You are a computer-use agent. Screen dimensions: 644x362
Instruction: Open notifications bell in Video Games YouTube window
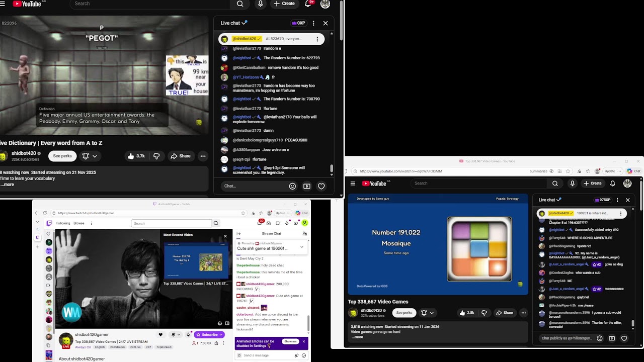coord(612,184)
